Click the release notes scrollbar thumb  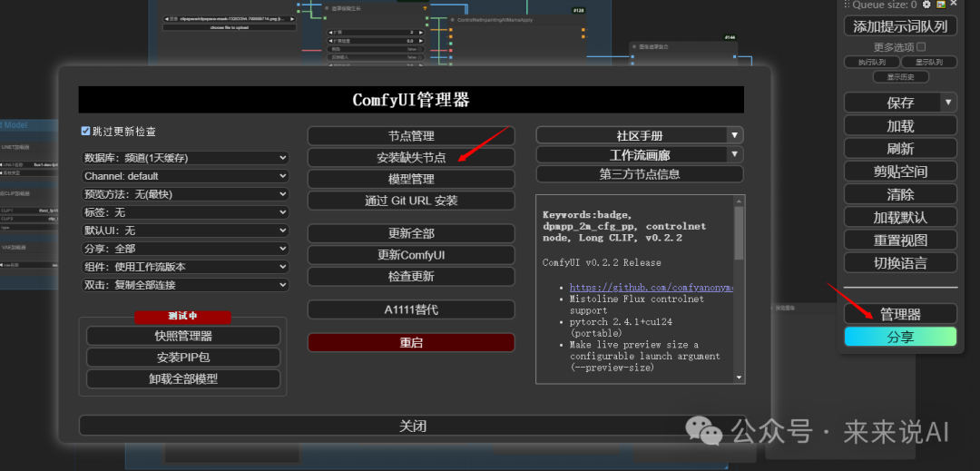[x=739, y=232]
